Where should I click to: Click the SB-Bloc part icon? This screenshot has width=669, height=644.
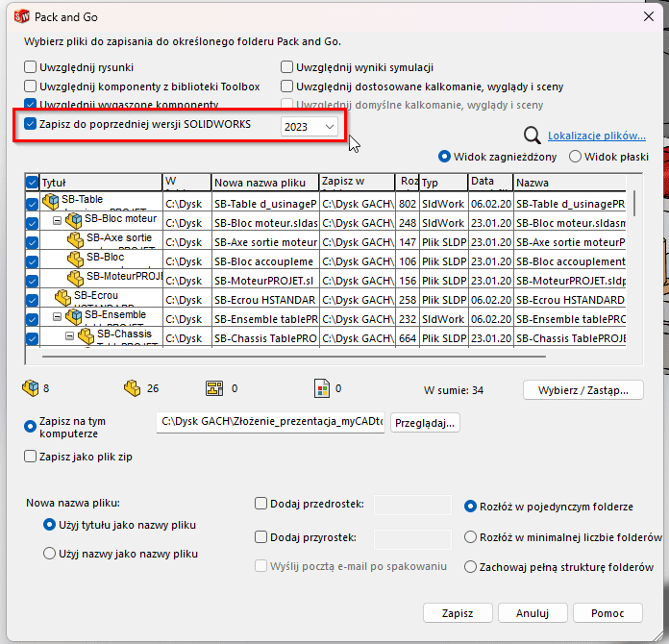pos(76,260)
